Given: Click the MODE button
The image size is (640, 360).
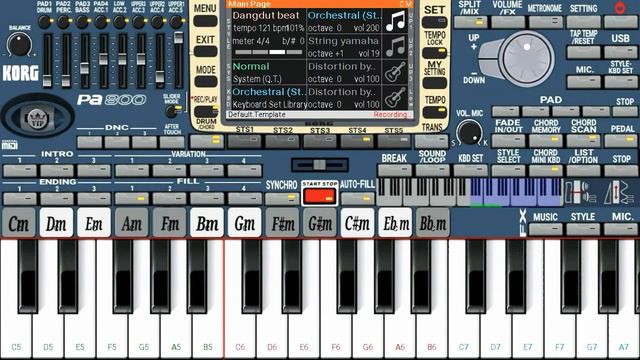Looking at the screenshot, I should pyautogui.click(x=205, y=81).
